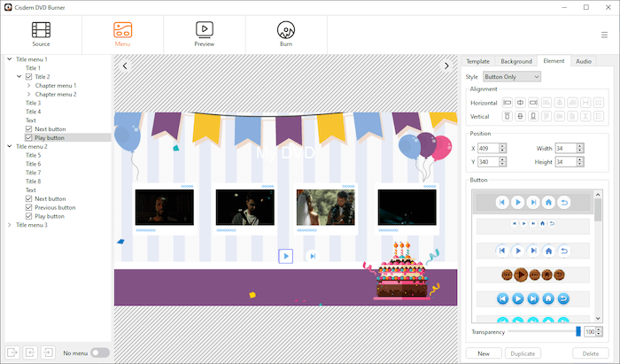This screenshot has width=620, height=364.
Task: Open the Preview step
Action: 205,34
